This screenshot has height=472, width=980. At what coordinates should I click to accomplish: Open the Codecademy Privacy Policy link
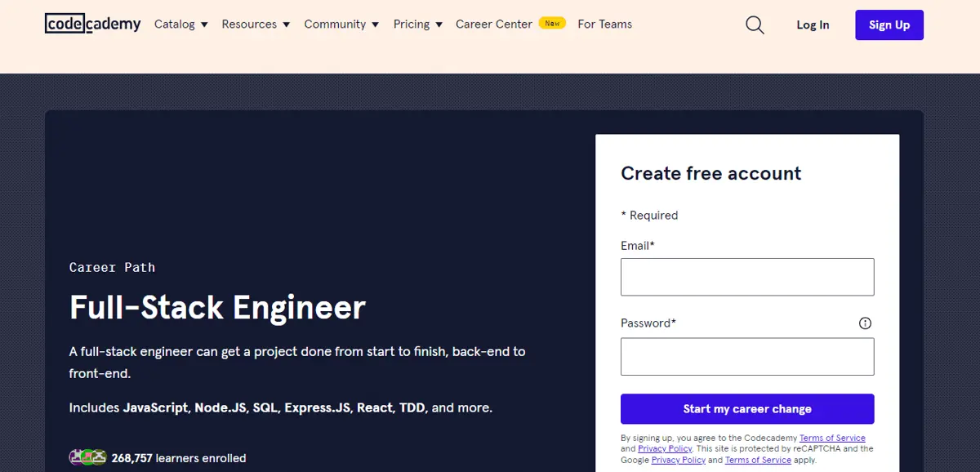click(x=665, y=449)
